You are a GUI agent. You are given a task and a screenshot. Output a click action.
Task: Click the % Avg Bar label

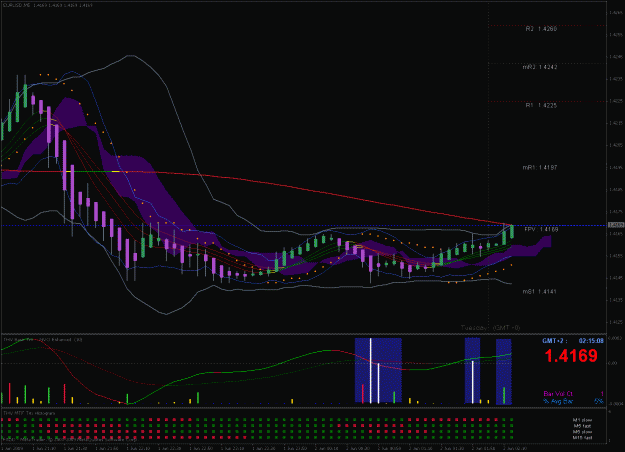coord(558,401)
